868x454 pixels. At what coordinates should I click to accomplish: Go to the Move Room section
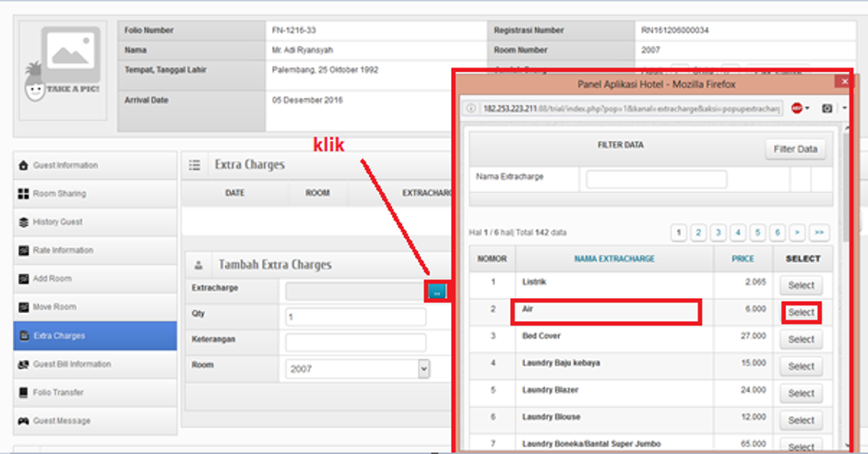tap(54, 307)
